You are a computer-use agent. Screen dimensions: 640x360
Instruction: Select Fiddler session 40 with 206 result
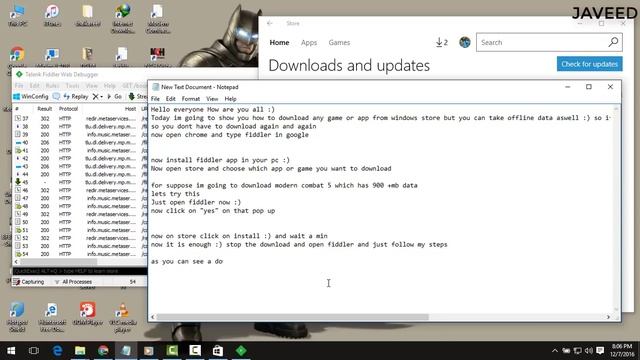pos(80,142)
